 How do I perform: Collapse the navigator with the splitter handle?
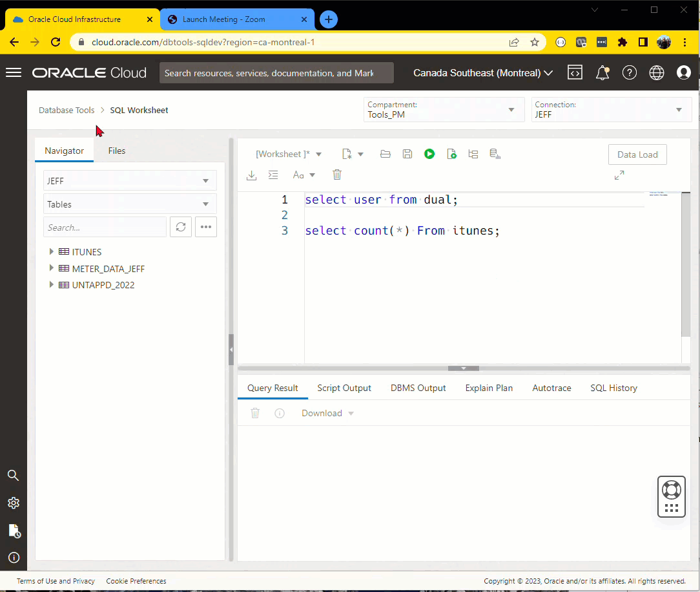231,350
